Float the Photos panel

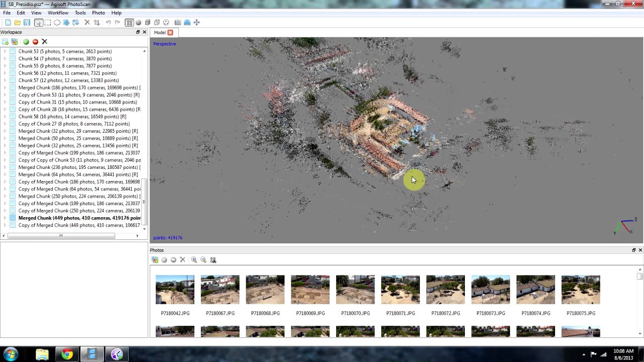point(634,250)
